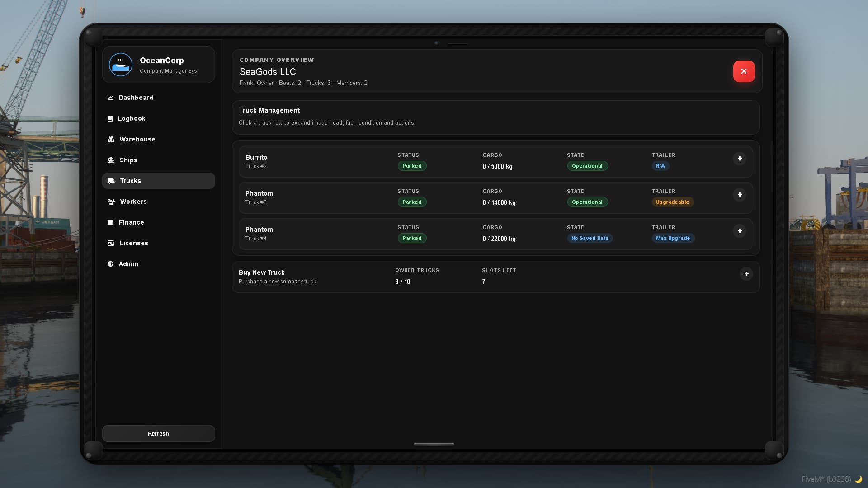Click the Workers people icon
The width and height of the screenshot is (868, 488).
point(111,202)
